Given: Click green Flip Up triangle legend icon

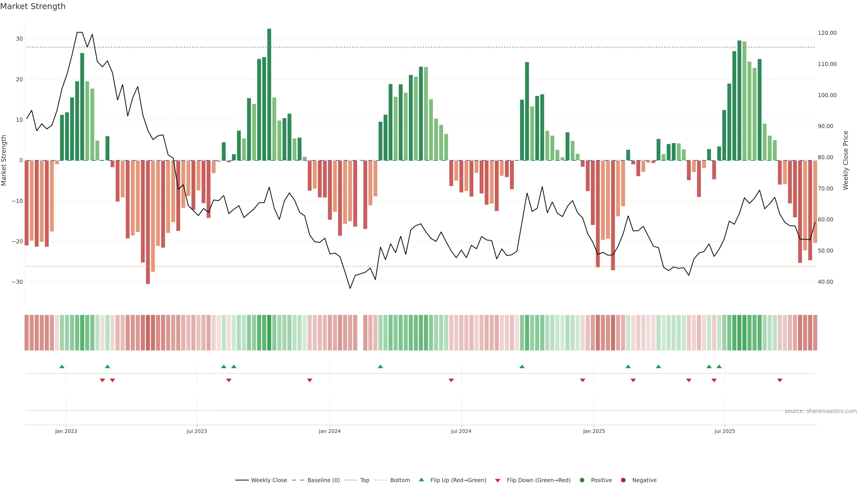Looking at the screenshot, I should pos(421,480).
